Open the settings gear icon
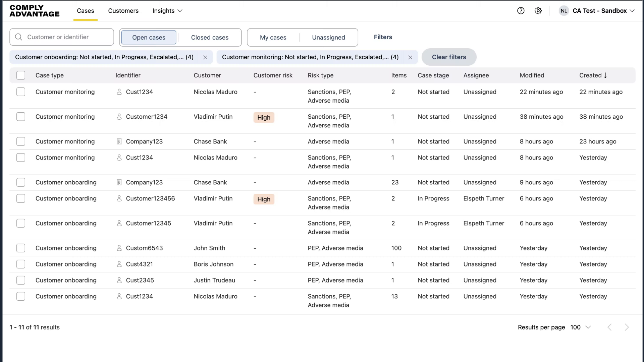This screenshot has width=644, height=362. click(538, 11)
